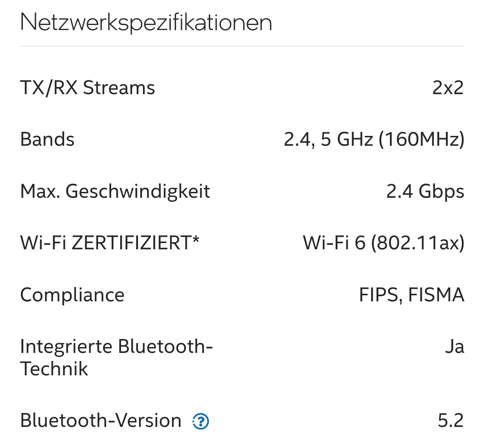Click the Netzwerkspezifikationen section heading

click(146, 22)
